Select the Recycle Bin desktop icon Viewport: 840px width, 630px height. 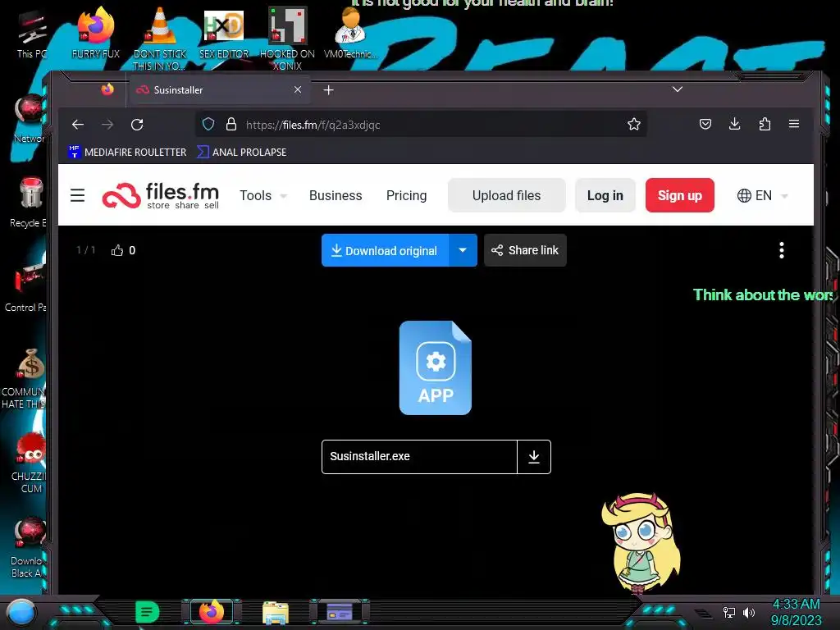(30, 202)
